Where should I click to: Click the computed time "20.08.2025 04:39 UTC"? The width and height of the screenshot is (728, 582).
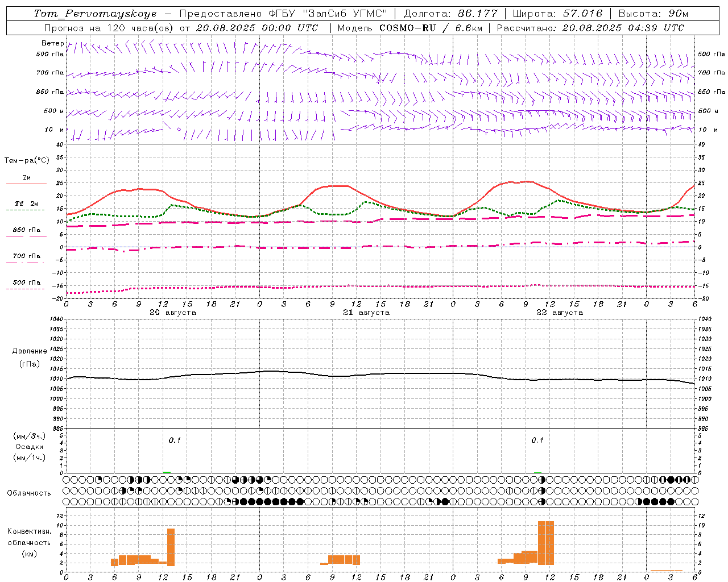(623, 28)
